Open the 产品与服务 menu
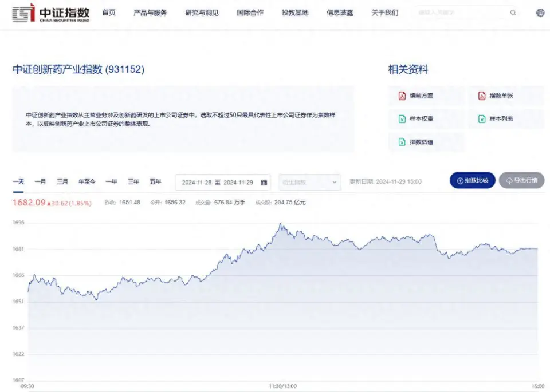 [150, 13]
